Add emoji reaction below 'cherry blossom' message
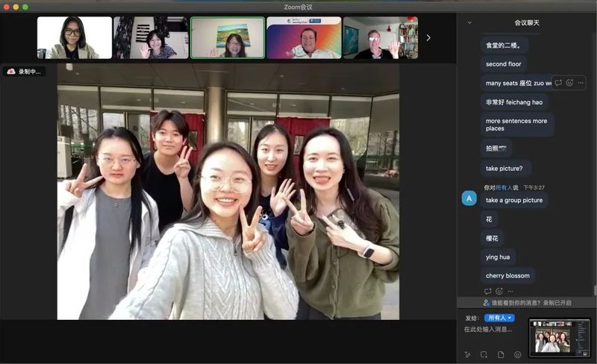 point(498,291)
